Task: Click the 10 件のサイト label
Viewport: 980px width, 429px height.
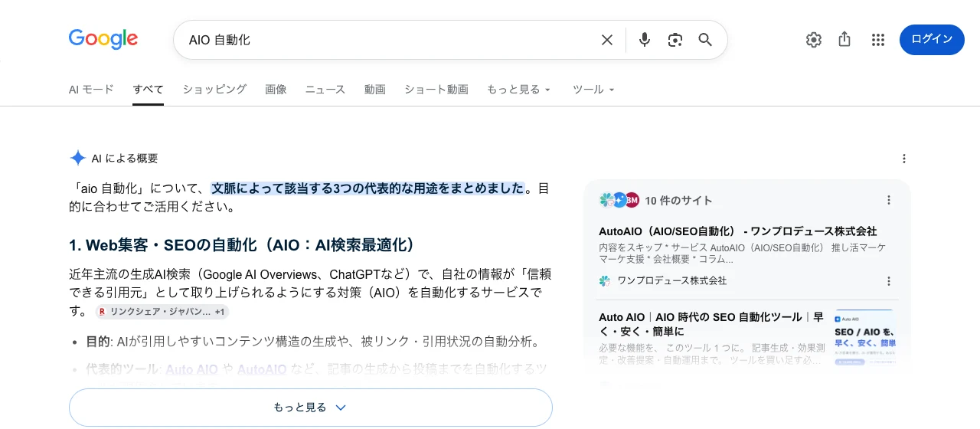Action: click(x=678, y=200)
